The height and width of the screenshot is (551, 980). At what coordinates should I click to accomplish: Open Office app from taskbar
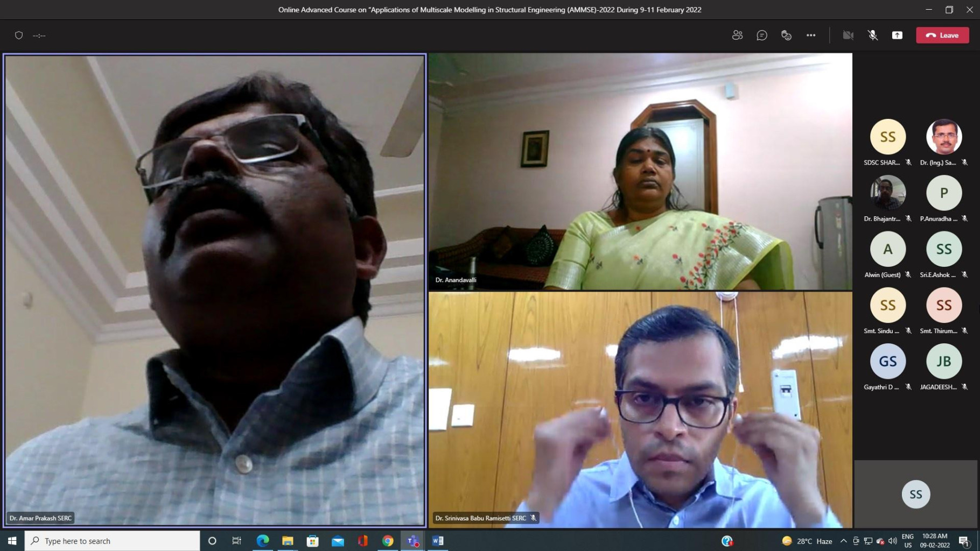click(x=362, y=541)
